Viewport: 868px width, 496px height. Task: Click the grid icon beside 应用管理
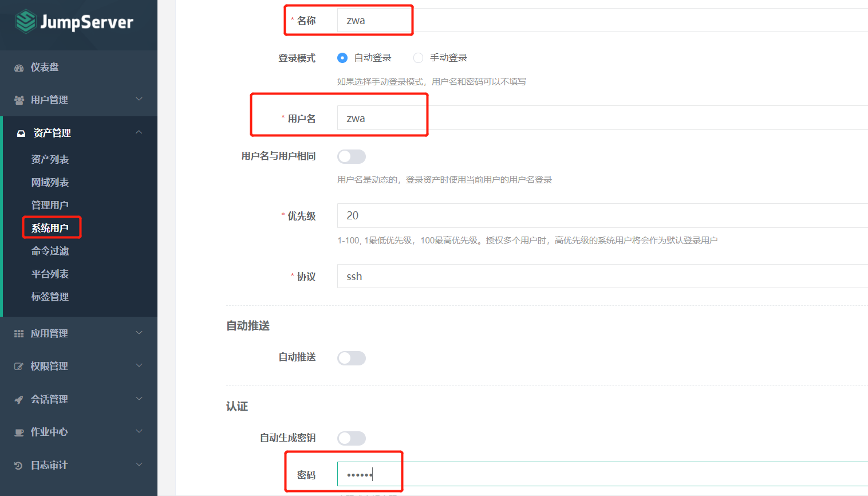point(19,333)
